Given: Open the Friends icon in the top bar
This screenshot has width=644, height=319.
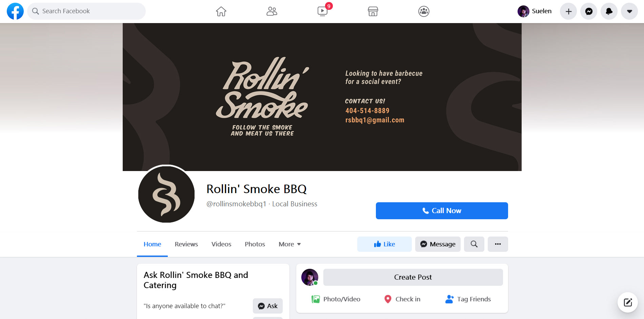Looking at the screenshot, I should point(272,12).
